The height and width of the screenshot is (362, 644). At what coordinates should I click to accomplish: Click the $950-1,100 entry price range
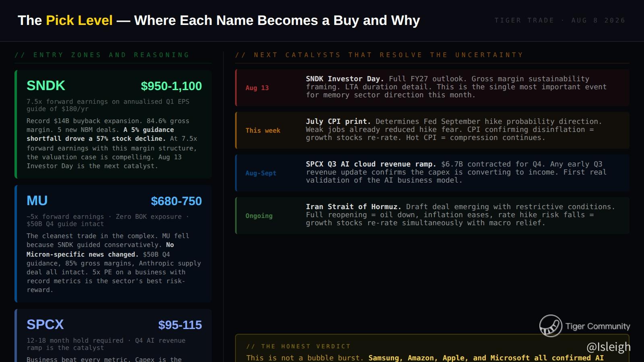click(x=171, y=86)
